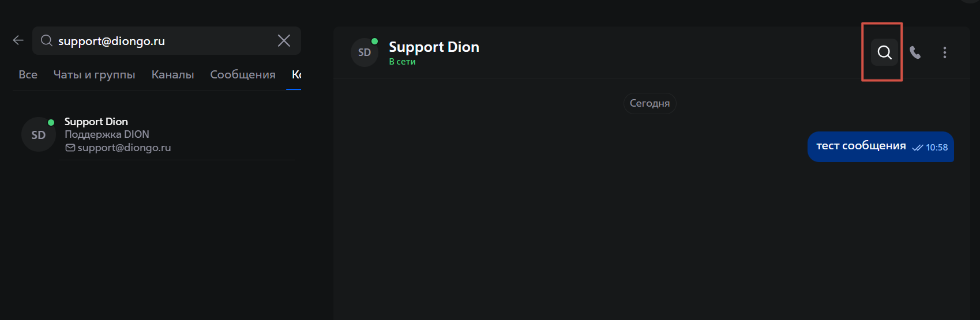This screenshot has width=980, height=320.
Task: Click the SD avatar in search results
Action: pos(39,135)
